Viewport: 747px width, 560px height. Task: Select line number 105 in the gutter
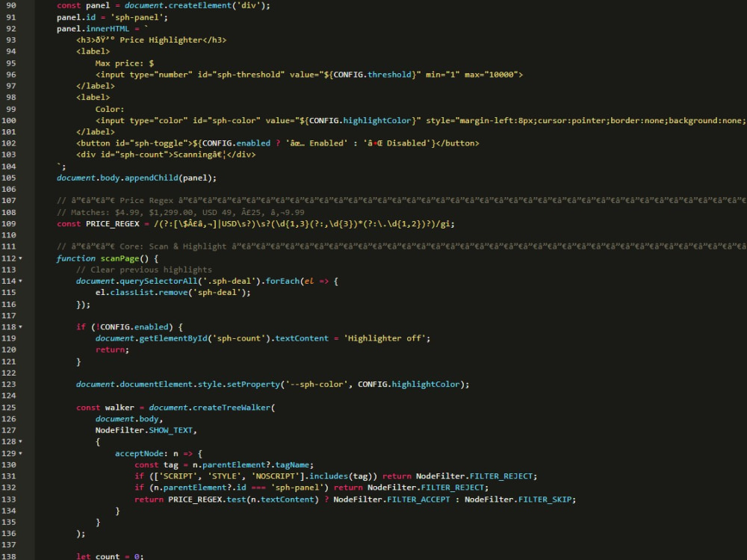pos(8,178)
